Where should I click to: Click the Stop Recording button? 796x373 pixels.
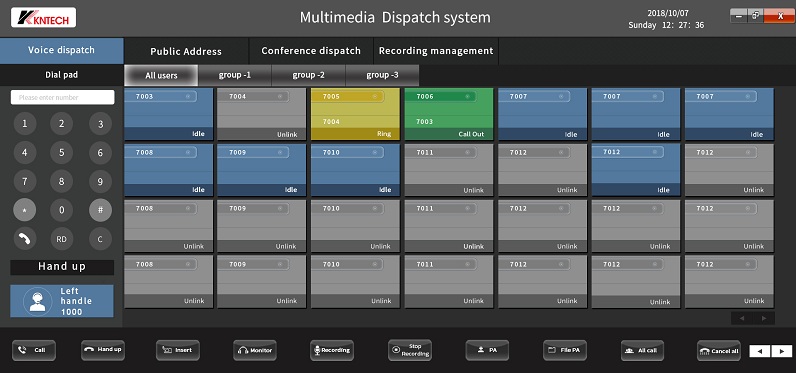point(410,350)
